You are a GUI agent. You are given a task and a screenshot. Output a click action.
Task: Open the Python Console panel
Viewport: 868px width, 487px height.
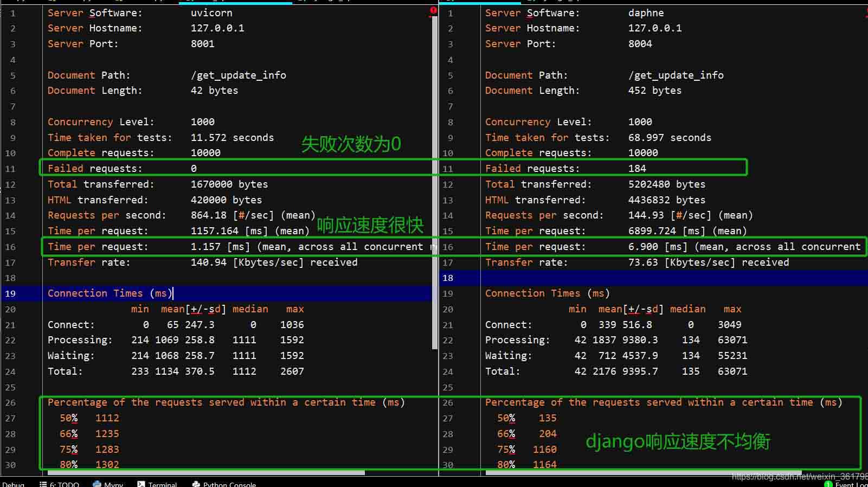(x=224, y=484)
